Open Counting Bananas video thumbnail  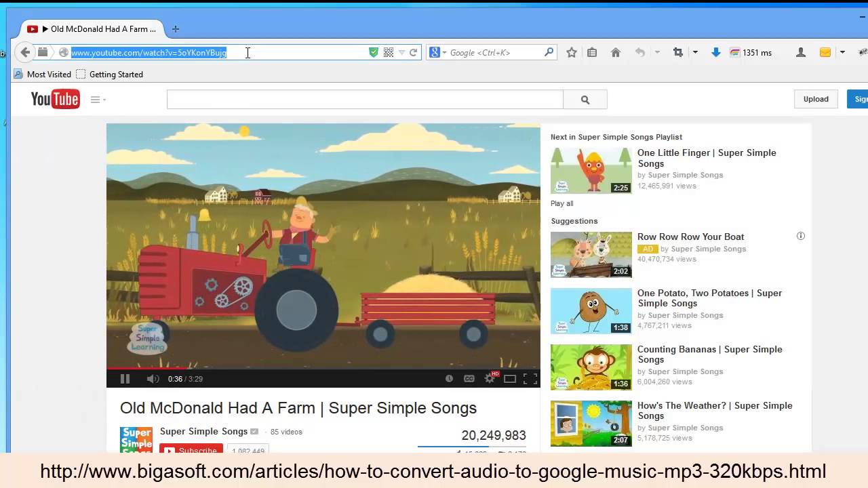click(x=591, y=367)
